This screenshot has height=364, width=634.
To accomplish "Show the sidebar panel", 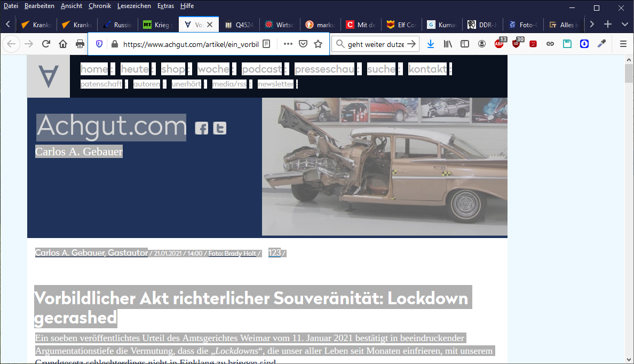I will [x=465, y=44].
